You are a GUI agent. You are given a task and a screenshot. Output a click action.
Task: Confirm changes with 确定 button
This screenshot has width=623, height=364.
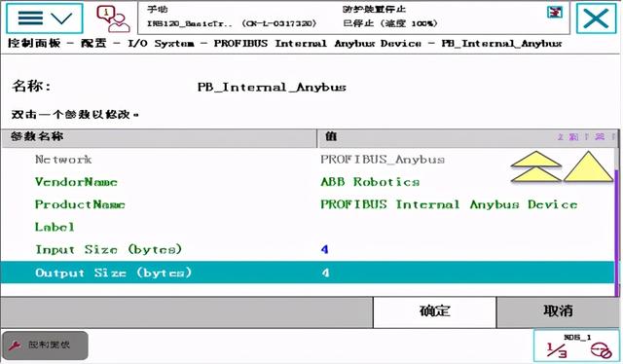(x=435, y=312)
